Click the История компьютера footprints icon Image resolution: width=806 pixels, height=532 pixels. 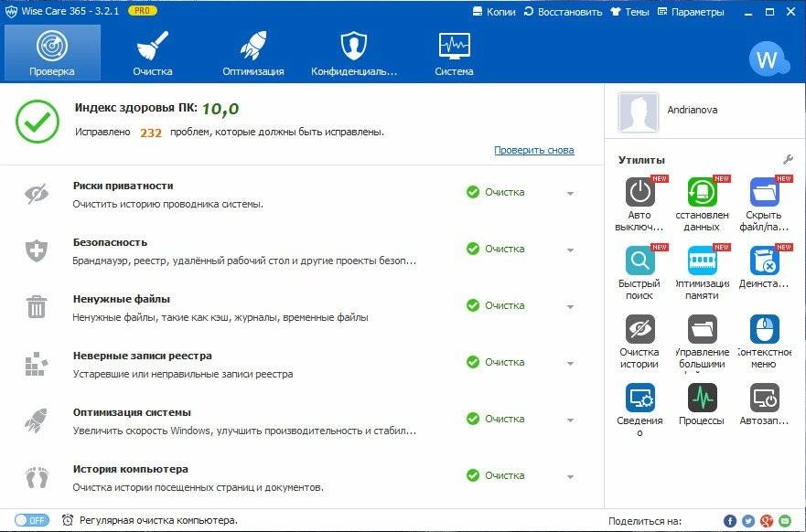click(37, 477)
